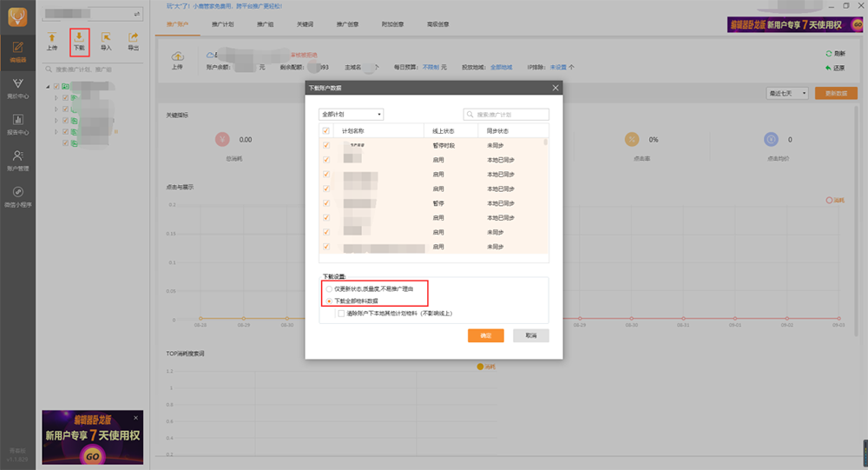Uncheck the 暂停 status plan row checkbox
868x470 pixels.
pyautogui.click(x=326, y=203)
